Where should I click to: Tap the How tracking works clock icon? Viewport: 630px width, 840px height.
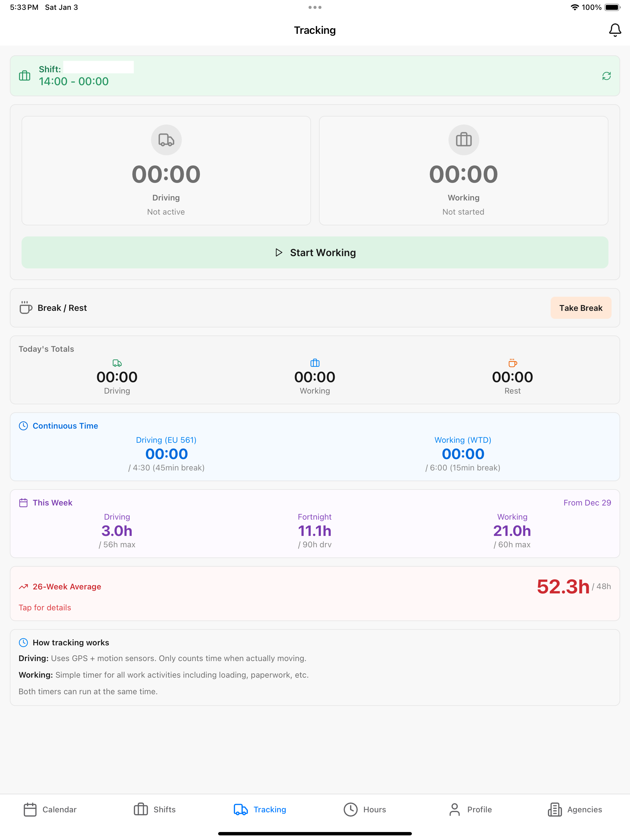click(x=23, y=643)
